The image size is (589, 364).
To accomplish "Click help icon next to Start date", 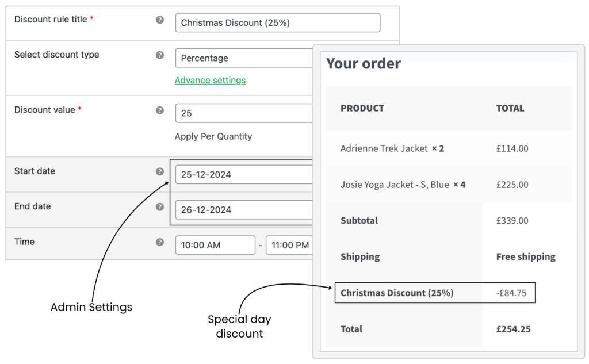I will coord(160,172).
